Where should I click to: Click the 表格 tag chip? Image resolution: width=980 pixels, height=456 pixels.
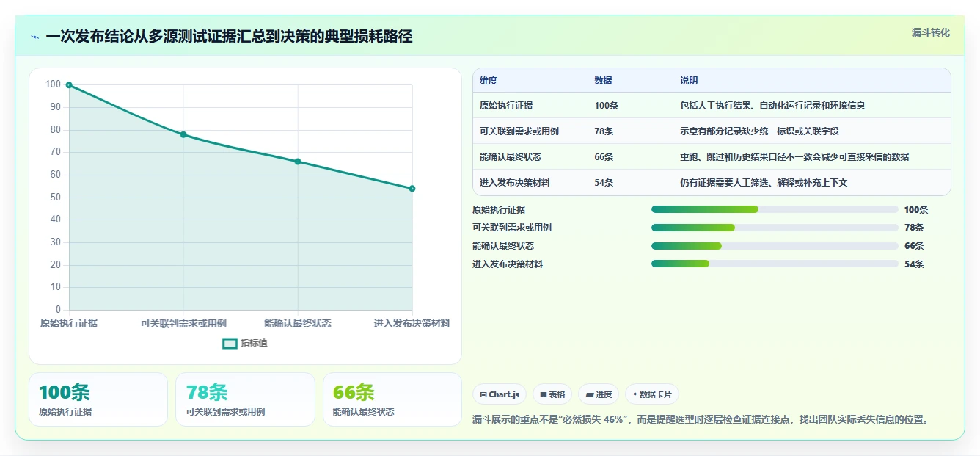tap(552, 394)
